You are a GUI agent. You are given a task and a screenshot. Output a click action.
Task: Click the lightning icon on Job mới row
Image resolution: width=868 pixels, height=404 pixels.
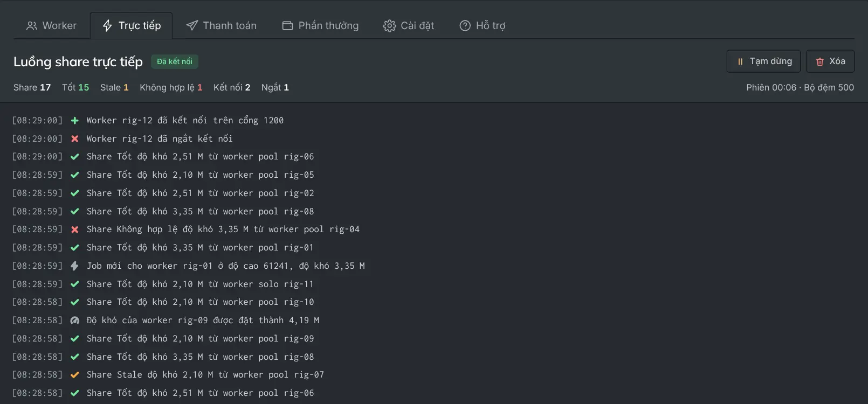point(75,266)
